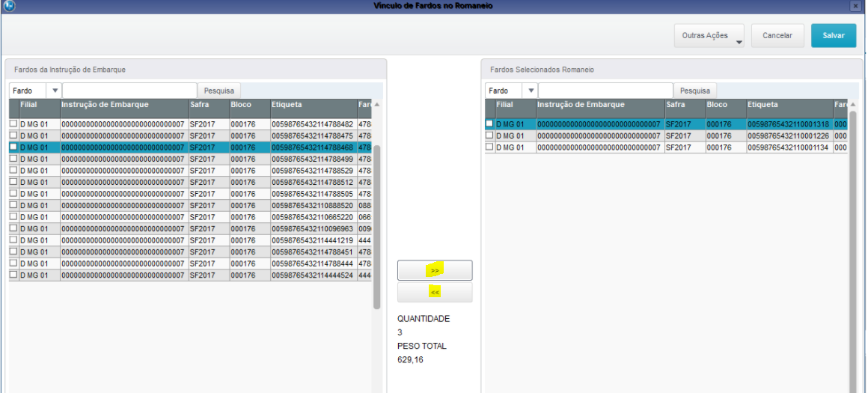Click the Romaneio panel search input field
The image size is (868, 393).
tap(605, 91)
